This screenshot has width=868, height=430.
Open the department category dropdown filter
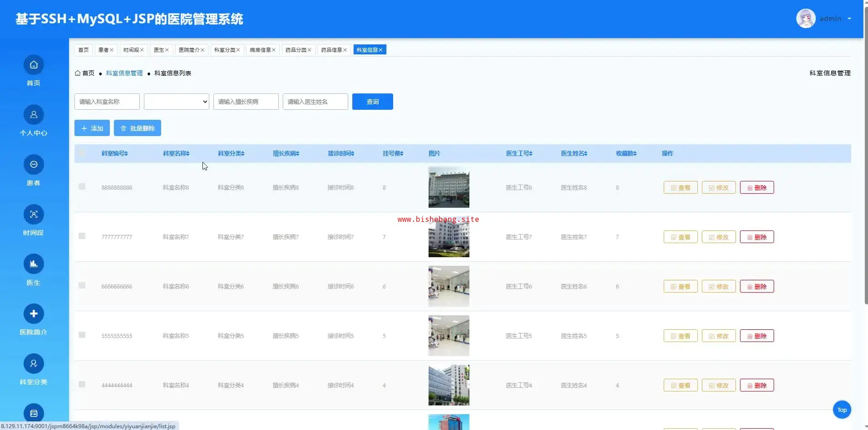pos(176,102)
